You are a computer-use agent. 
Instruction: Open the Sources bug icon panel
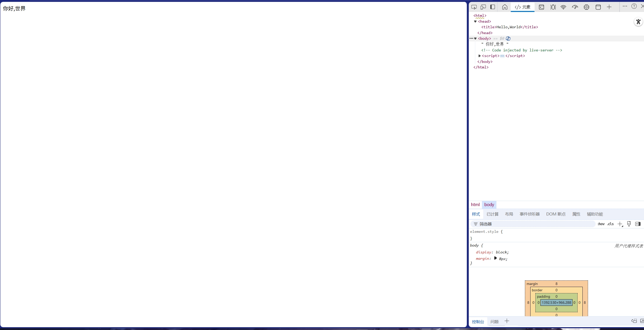pyautogui.click(x=553, y=7)
